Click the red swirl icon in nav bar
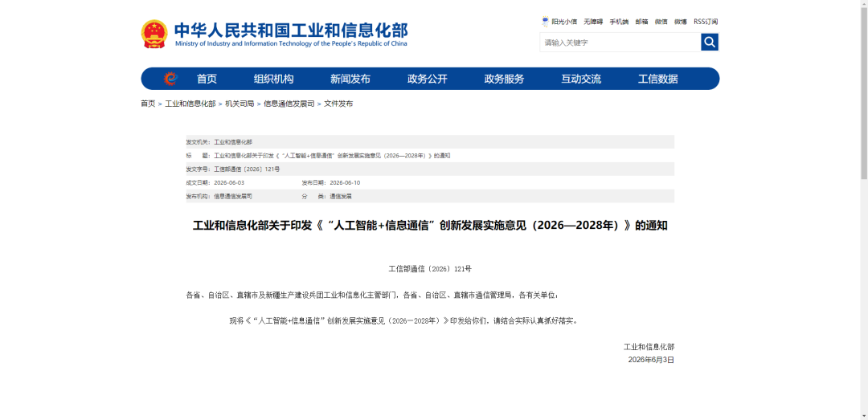Image resolution: width=868 pixels, height=420 pixels. pos(170,79)
